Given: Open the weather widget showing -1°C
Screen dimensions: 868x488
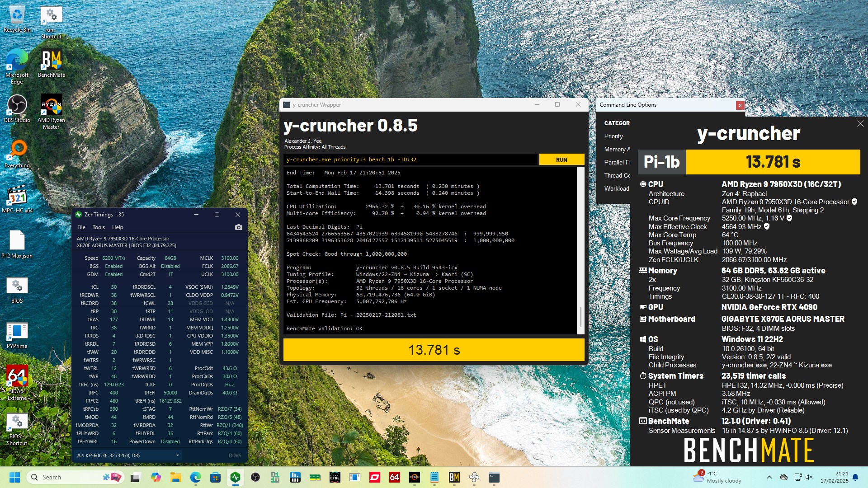Looking at the screenshot, I should 717,477.
